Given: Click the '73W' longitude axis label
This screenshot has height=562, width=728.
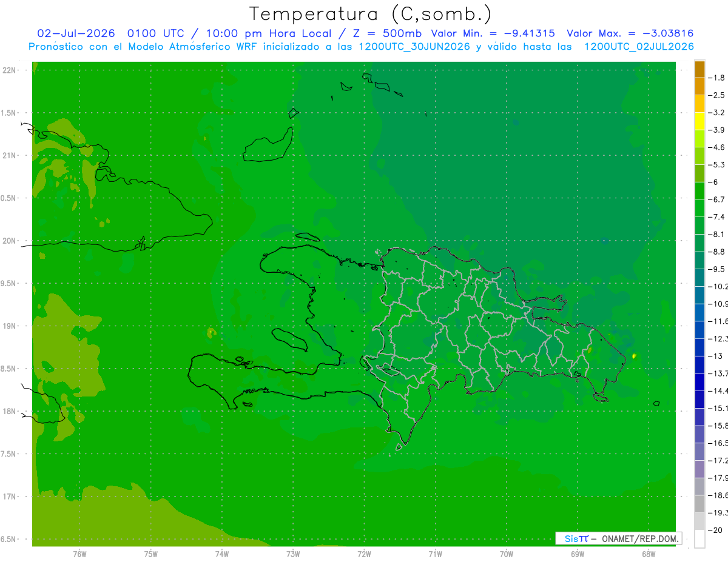Looking at the screenshot, I should pos(293,554).
